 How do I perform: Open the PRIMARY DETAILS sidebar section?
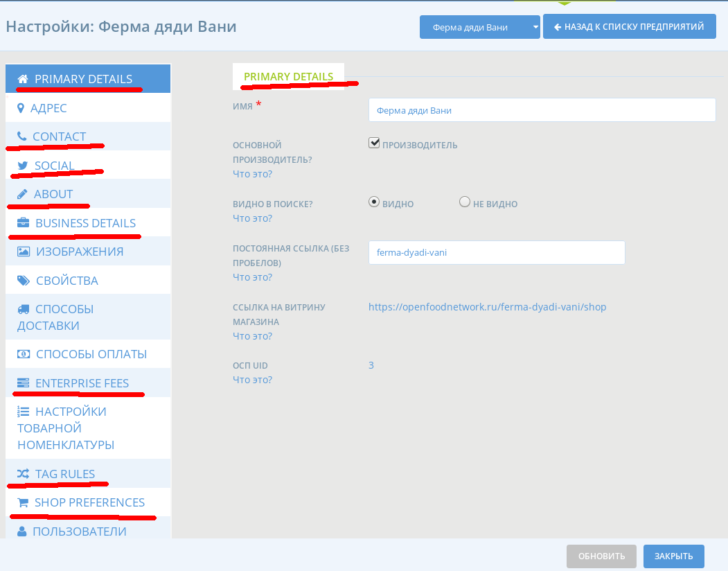[x=88, y=79]
